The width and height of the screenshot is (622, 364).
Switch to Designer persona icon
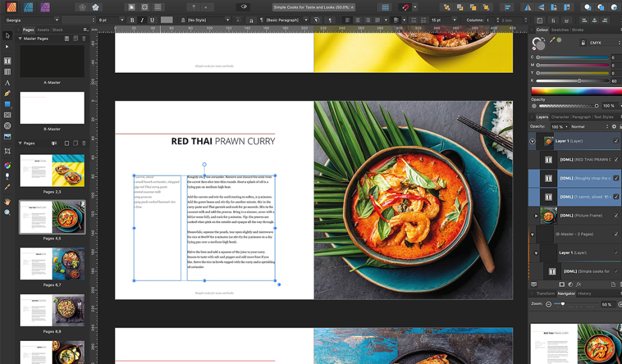coord(28,7)
